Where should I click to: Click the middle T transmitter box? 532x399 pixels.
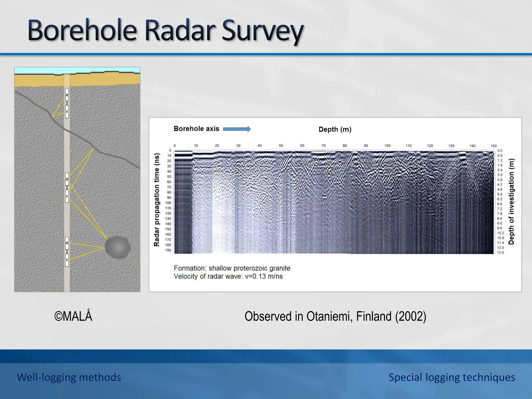67,196
